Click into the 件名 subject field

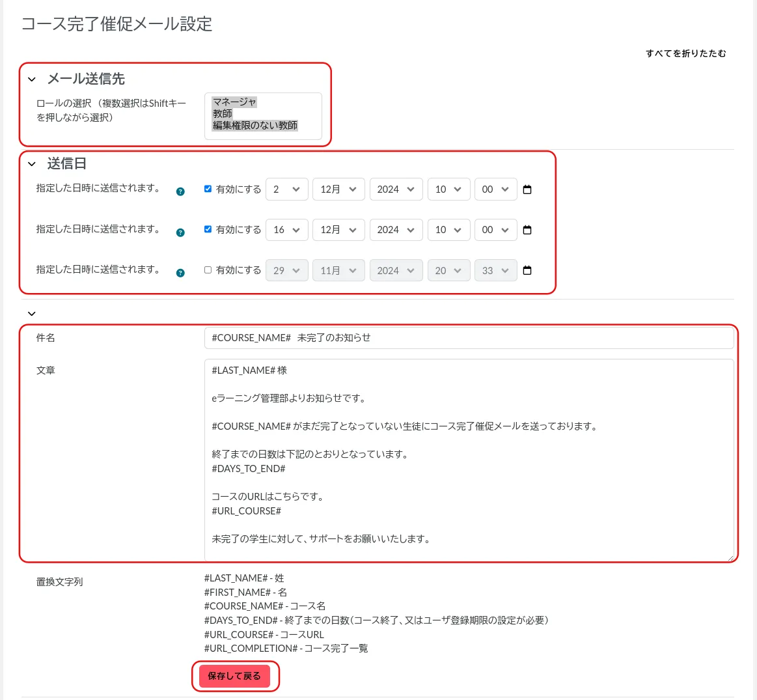469,338
